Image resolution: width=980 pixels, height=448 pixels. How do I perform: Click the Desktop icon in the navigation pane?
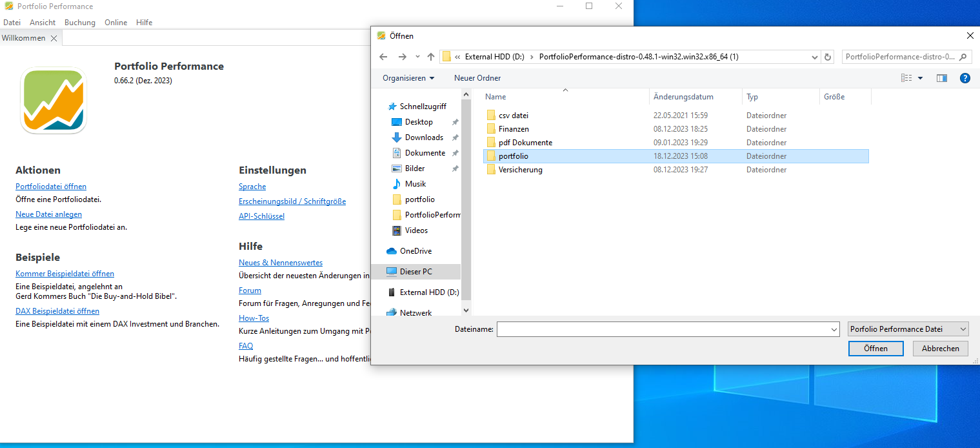tap(397, 122)
